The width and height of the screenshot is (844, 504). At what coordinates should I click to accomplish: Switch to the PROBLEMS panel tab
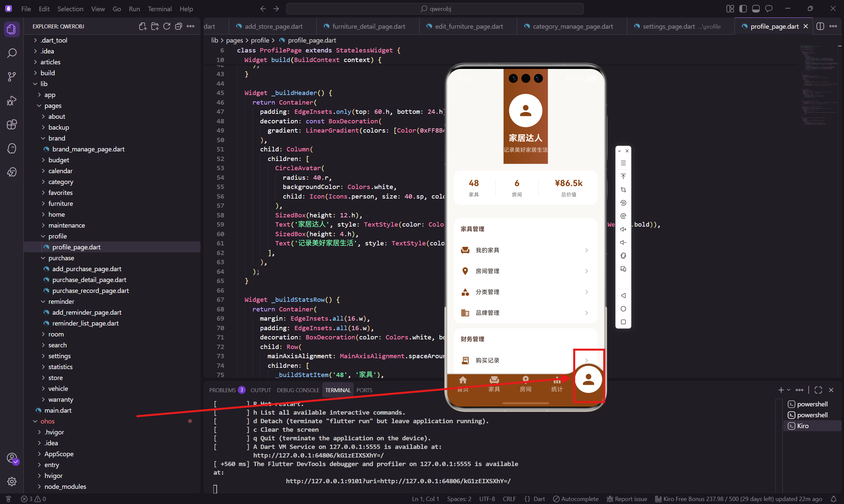(x=227, y=390)
